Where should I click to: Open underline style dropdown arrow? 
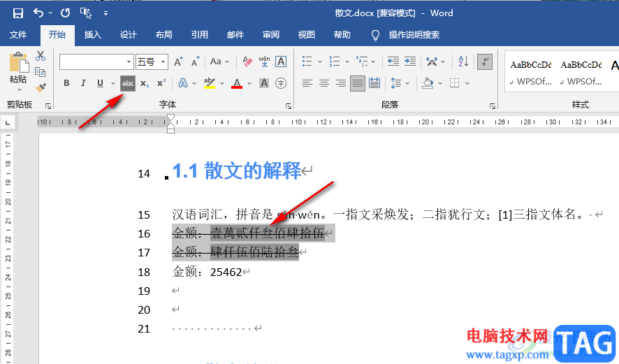pos(113,83)
